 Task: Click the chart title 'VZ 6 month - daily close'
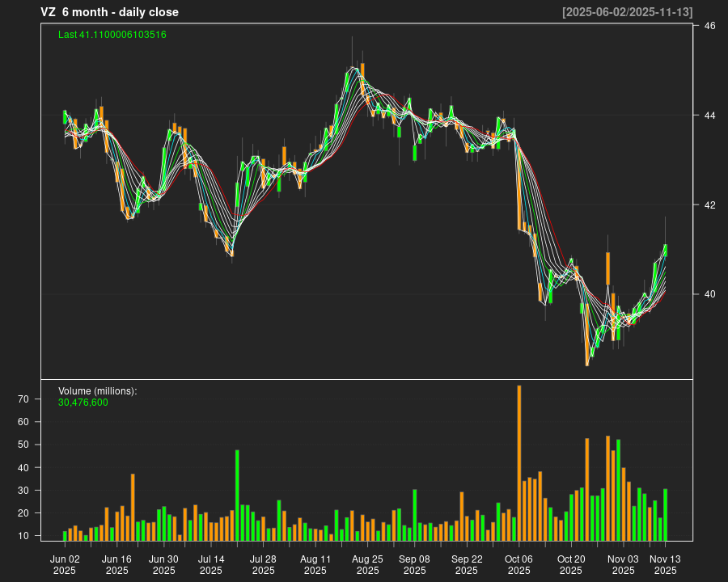[x=109, y=12]
